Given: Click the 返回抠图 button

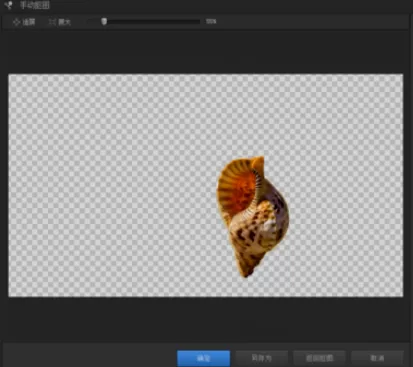Looking at the screenshot, I should [319, 358].
